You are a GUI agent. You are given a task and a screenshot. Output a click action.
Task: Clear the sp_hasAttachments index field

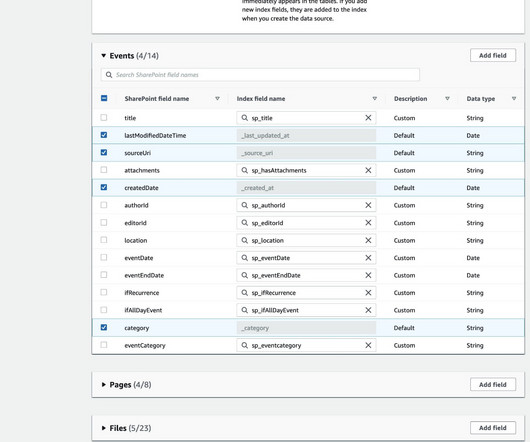click(368, 170)
